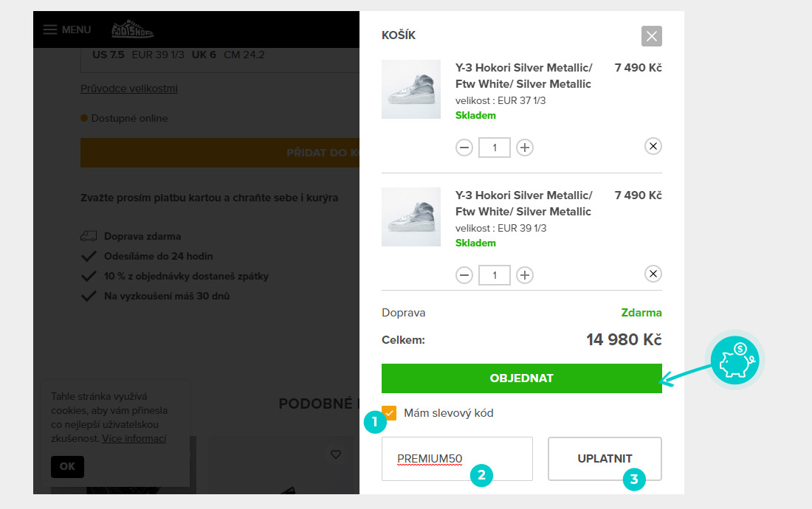Screen dimensions: 812x509
Task: Close the Košík cart panel
Action: pos(651,36)
